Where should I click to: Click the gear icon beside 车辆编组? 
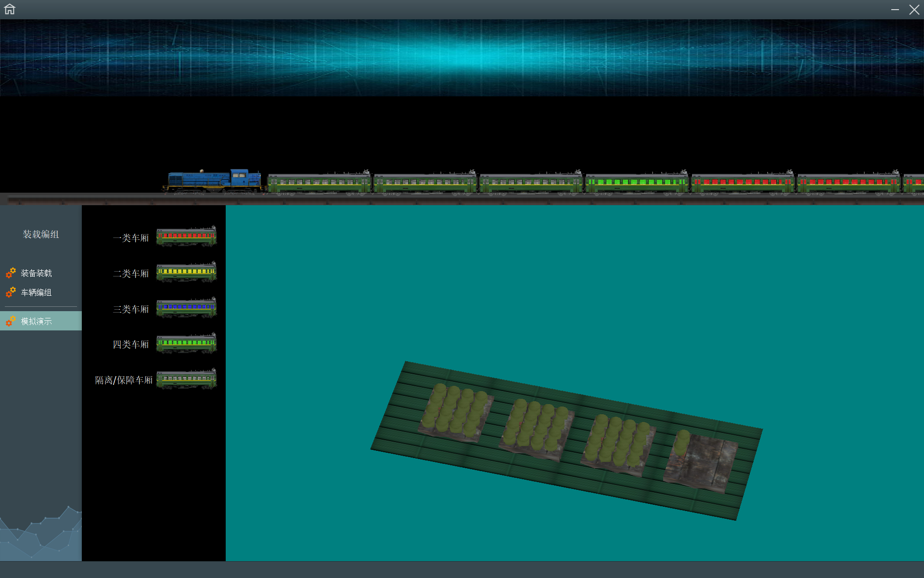(x=11, y=292)
